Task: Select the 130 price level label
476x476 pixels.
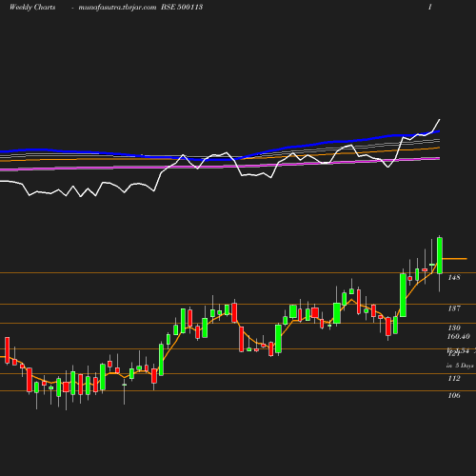Action: tap(454, 327)
